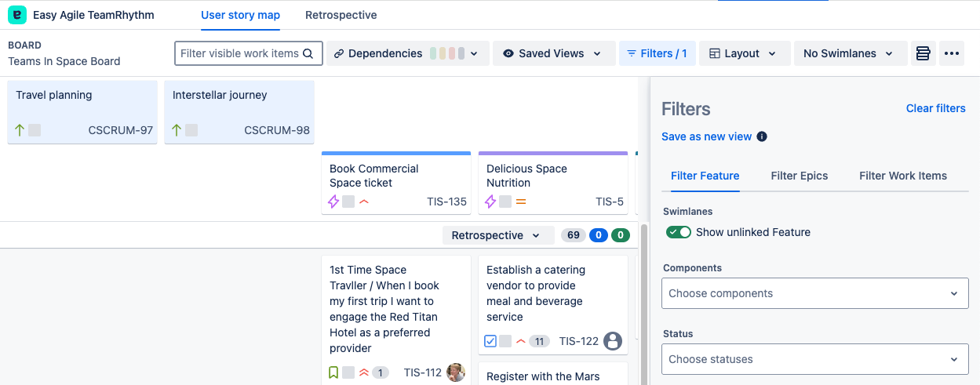Click the task checkbox icon on TIS-122
Viewport: 980px width, 385px height.
pos(490,341)
